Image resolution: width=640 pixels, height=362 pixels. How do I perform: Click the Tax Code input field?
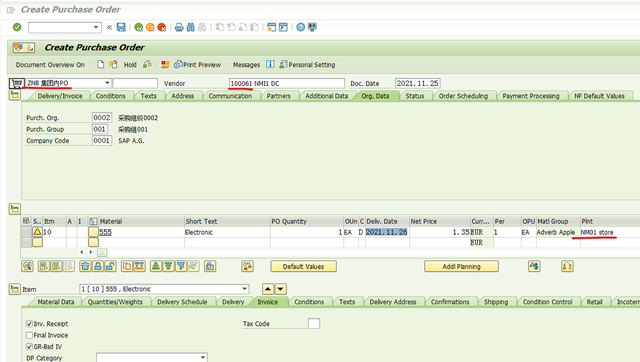(314, 324)
